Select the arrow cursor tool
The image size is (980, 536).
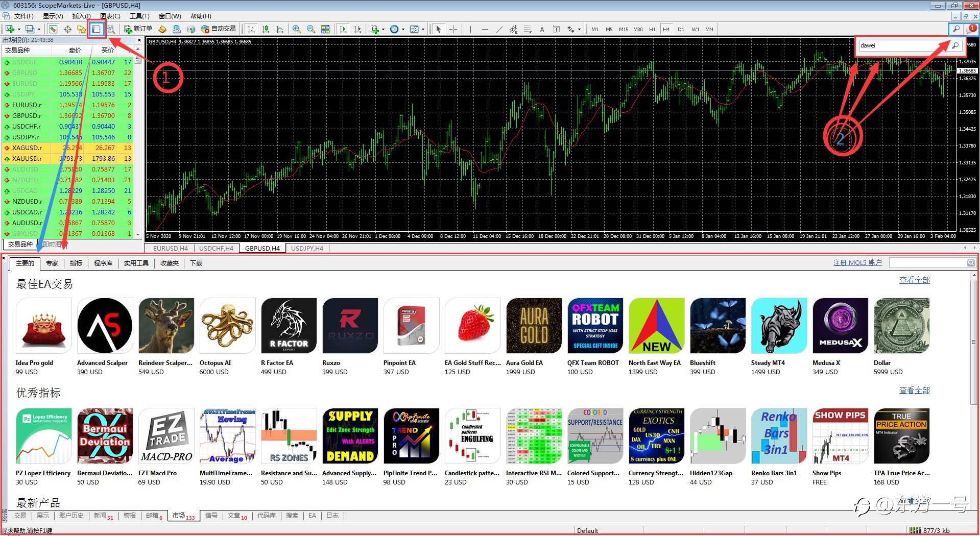coord(438,29)
